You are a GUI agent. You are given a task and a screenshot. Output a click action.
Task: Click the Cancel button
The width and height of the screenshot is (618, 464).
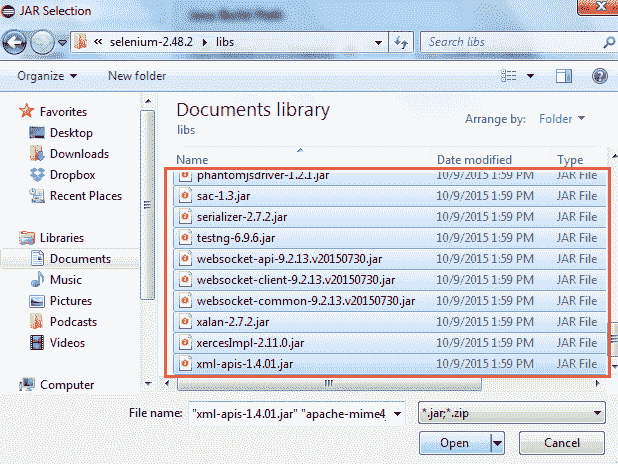[x=562, y=443]
